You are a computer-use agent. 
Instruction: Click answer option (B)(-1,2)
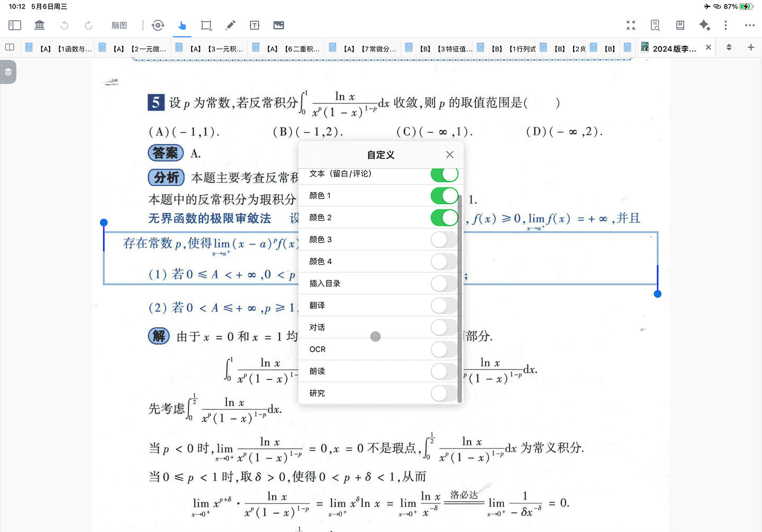[308, 131]
